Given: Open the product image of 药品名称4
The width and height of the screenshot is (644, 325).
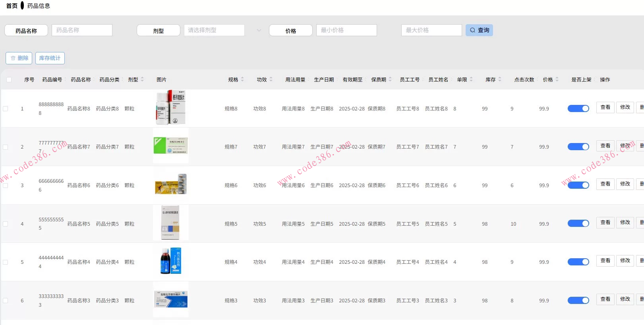Looking at the screenshot, I should click(171, 261).
